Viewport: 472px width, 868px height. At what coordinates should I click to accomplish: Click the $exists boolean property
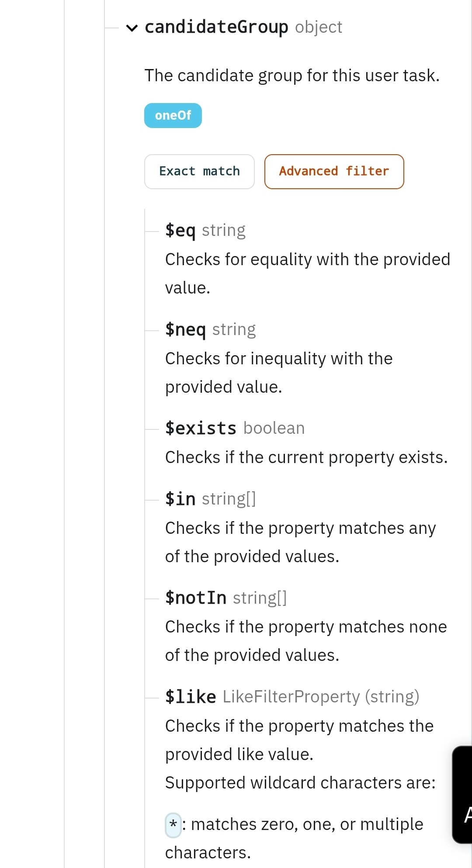click(x=235, y=428)
